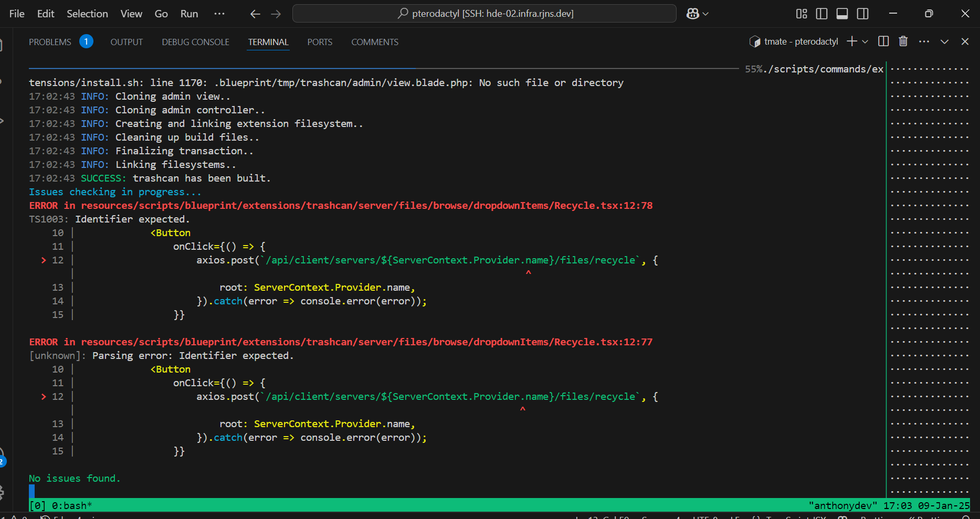Go back using the left arrow
The height and width of the screenshot is (519, 980).
click(255, 14)
